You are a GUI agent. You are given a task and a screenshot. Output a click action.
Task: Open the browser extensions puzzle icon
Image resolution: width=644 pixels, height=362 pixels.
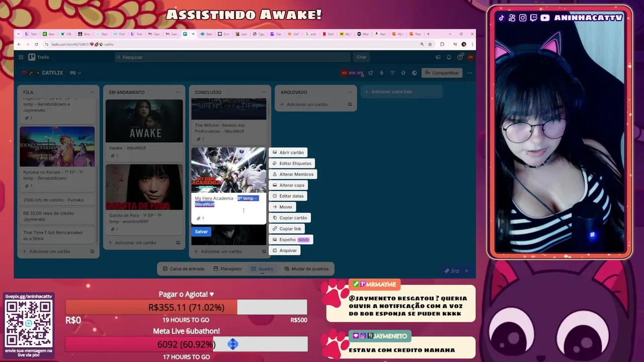442,44
